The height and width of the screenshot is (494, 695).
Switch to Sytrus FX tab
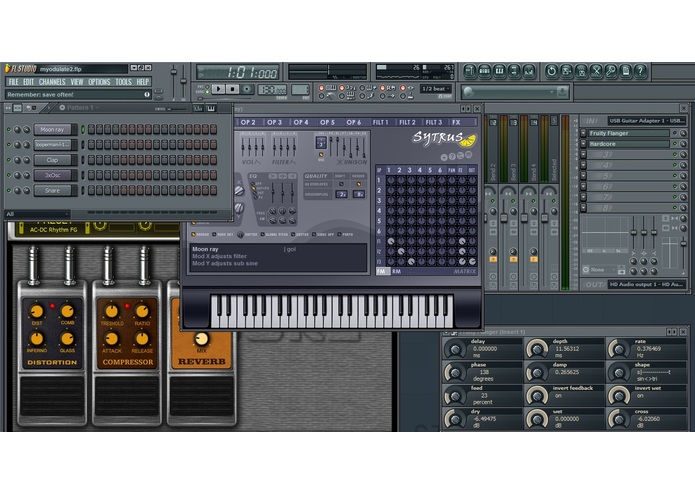pyautogui.click(x=457, y=122)
